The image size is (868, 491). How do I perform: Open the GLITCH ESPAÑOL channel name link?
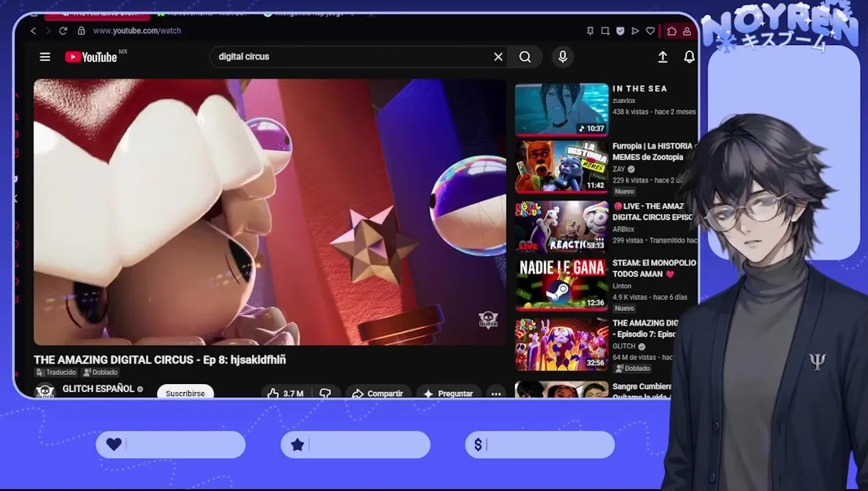pos(98,389)
